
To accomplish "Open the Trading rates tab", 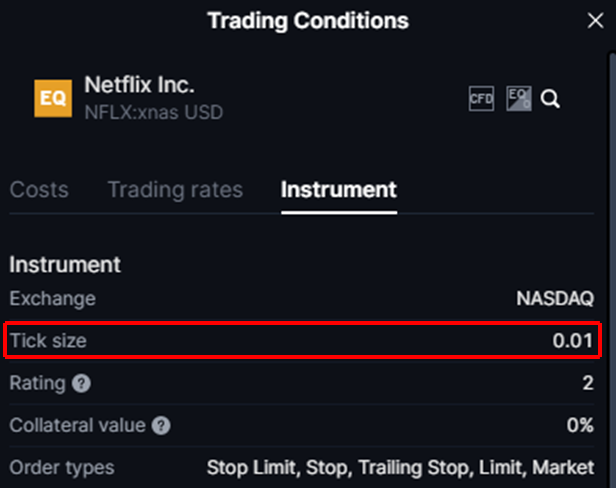I will (175, 189).
